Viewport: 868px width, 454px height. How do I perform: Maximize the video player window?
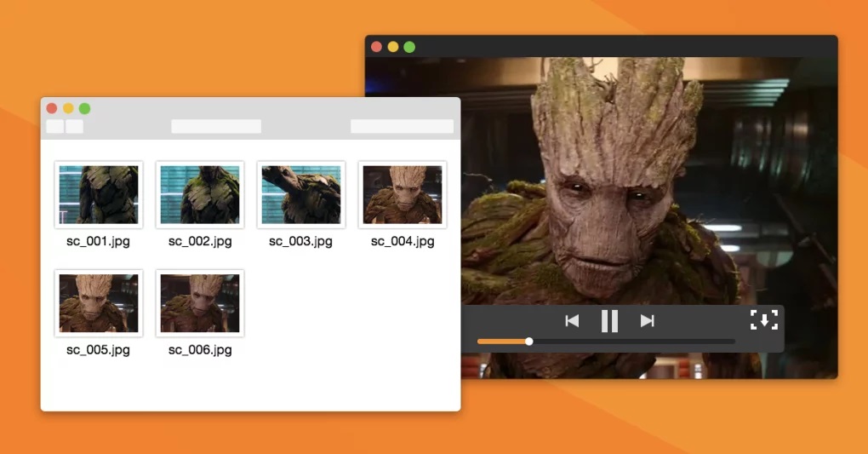point(409,47)
